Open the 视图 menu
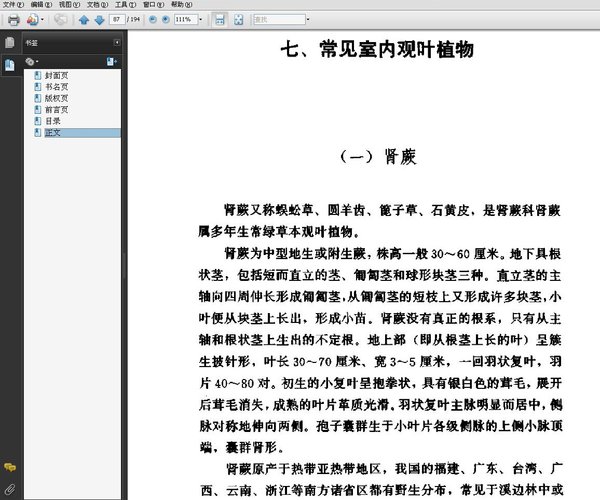The width and height of the screenshot is (600, 500). [69, 4]
